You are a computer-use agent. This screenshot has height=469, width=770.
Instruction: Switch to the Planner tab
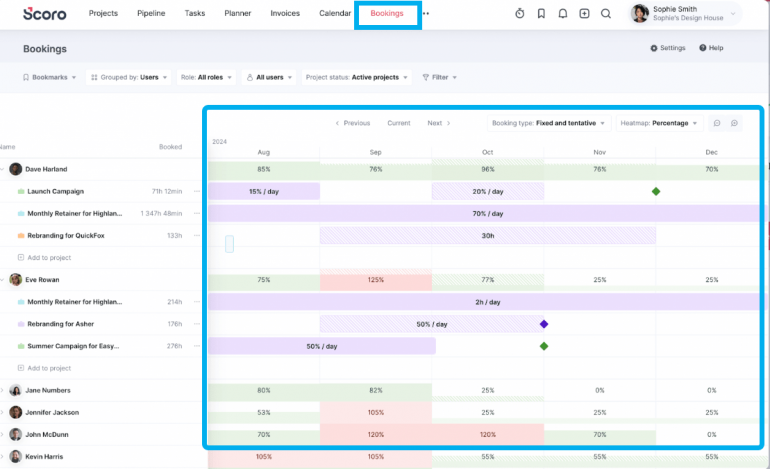pyautogui.click(x=238, y=14)
